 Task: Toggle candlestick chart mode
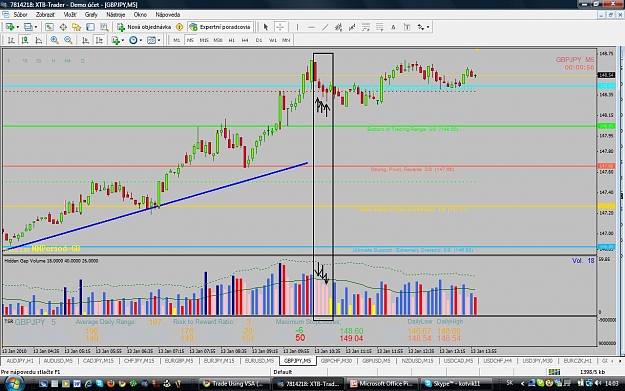[25, 40]
